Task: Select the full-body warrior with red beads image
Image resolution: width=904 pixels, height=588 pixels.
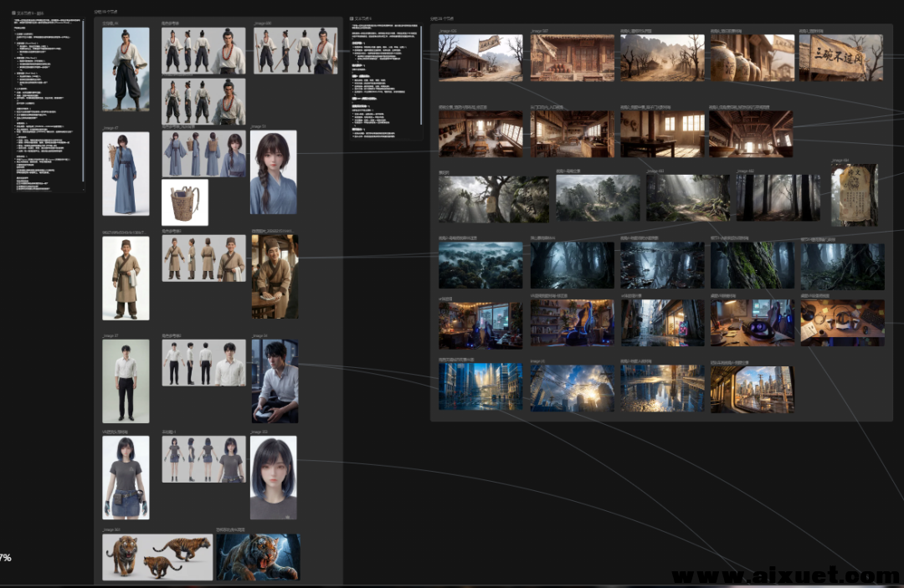Action: coord(126,69)
